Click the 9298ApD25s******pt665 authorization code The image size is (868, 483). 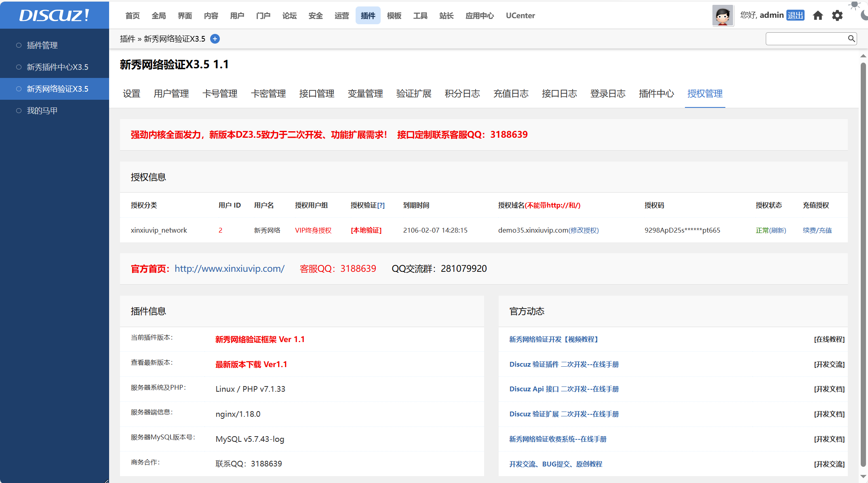pos(682,230)
